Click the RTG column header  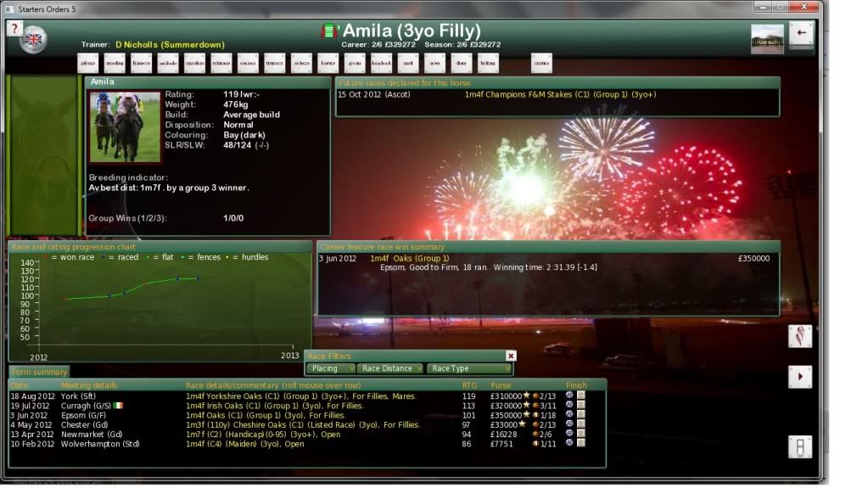[469, 385]
